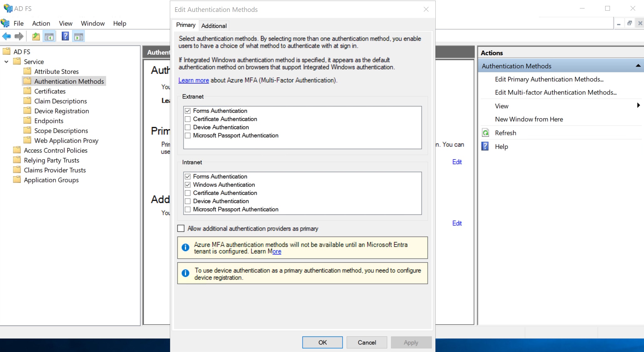
Task: Open Learn more link about Azure MFA
Action: click(x=194, y=80)
